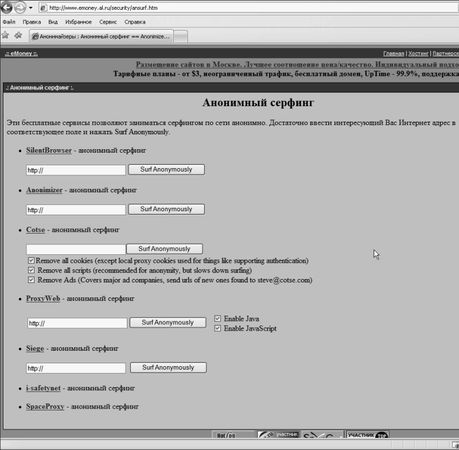This screenshot has width=459, height=450.
Task: Click the browser Forward arrow button
Action: click(x=20, y=8)
